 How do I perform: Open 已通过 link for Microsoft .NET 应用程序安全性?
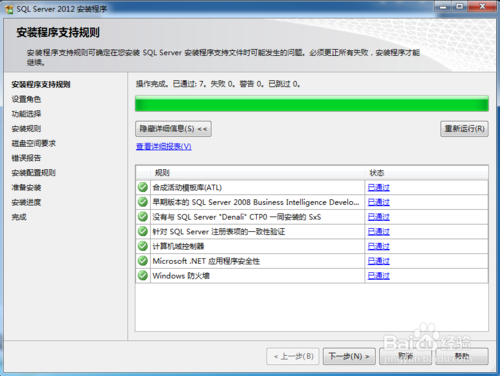[379, 261]
